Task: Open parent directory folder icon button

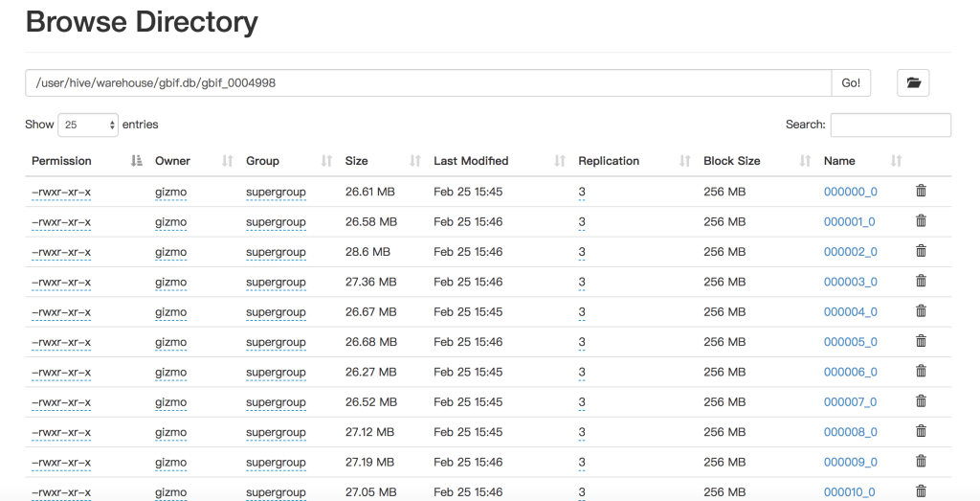Action: [913, 83]
